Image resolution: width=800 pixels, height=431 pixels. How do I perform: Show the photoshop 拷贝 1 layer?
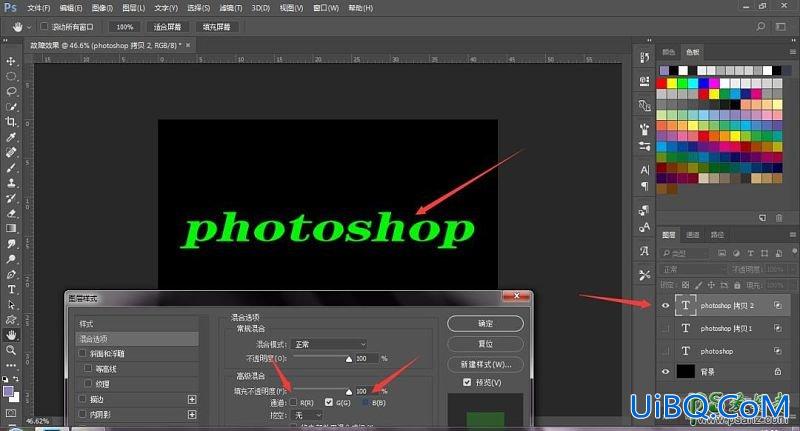(665, 328)
